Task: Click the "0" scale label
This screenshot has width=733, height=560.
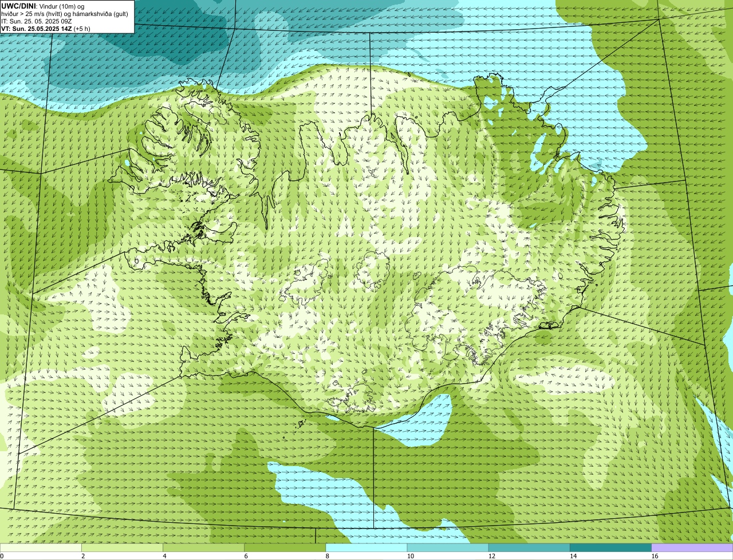Action: (2, 556)
